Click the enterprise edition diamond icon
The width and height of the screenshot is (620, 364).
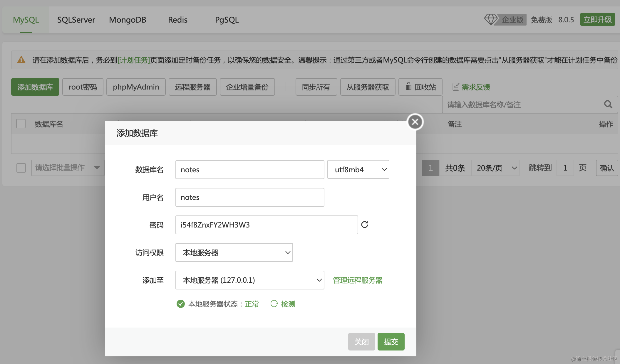coord(490,20)
